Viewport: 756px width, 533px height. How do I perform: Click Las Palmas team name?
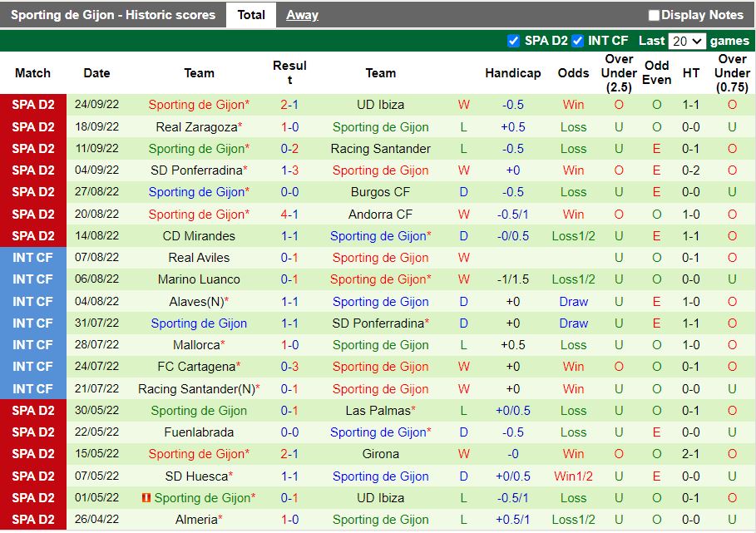(x=378, y=411)
